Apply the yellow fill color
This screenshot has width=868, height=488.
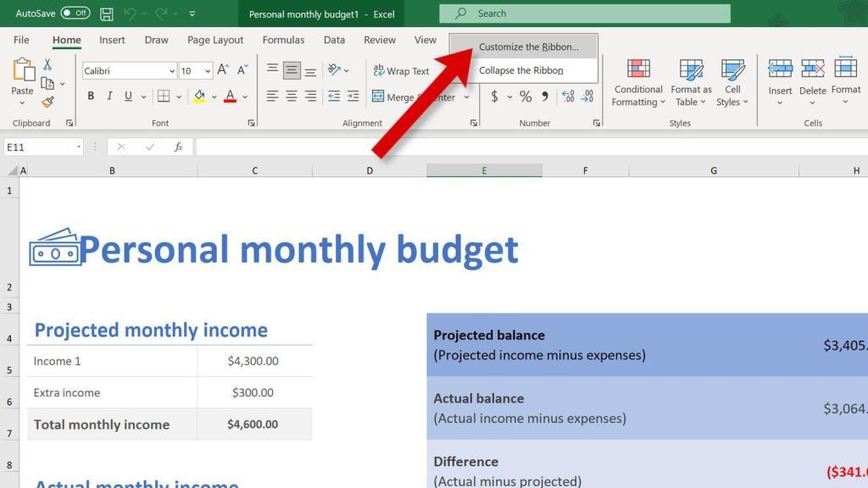point(199,97)
